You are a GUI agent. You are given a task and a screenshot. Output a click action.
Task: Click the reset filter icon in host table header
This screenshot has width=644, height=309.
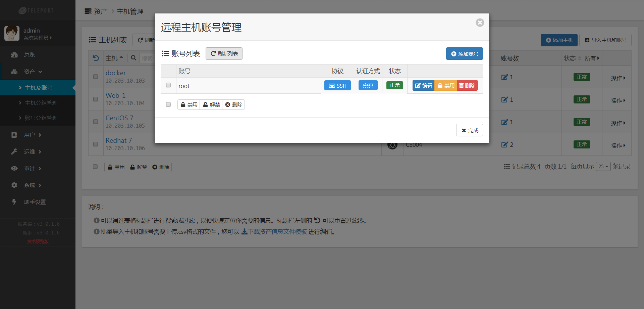(96, 58)
